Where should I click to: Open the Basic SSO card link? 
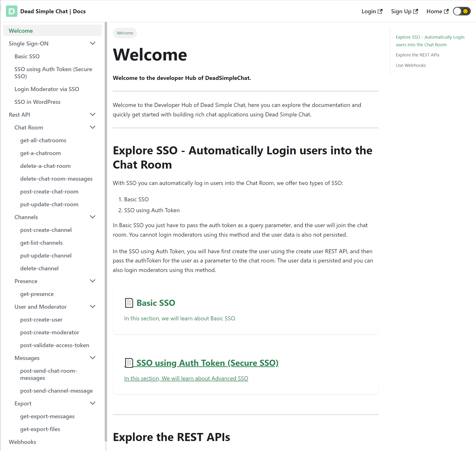pyautogui.click(x=156, y=303)
